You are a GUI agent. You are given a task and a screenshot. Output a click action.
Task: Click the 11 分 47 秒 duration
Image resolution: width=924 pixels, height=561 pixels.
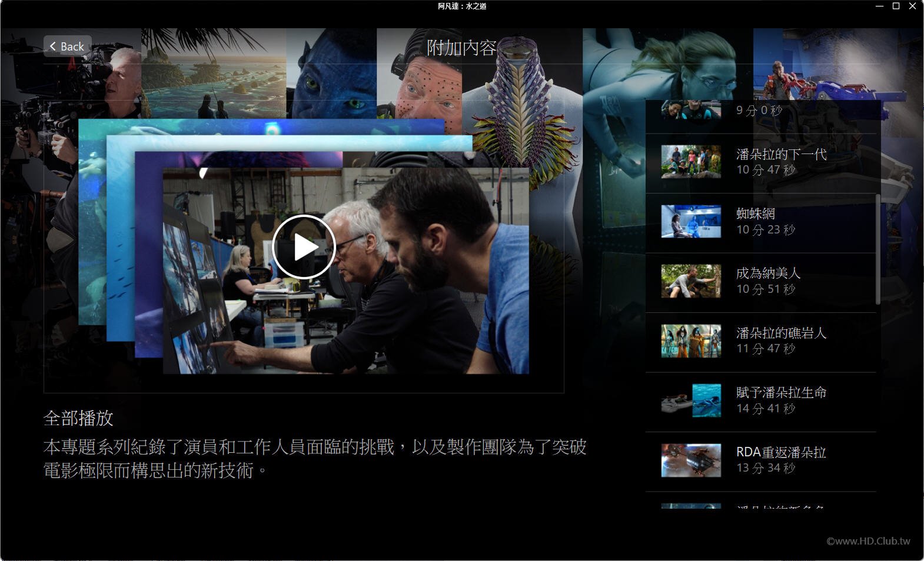coord(766,349)
